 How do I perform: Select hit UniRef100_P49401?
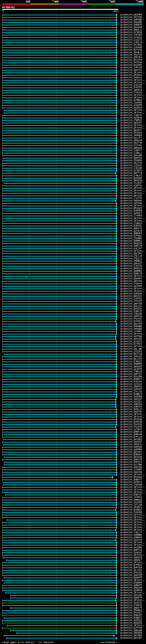[x=131, y=77]
